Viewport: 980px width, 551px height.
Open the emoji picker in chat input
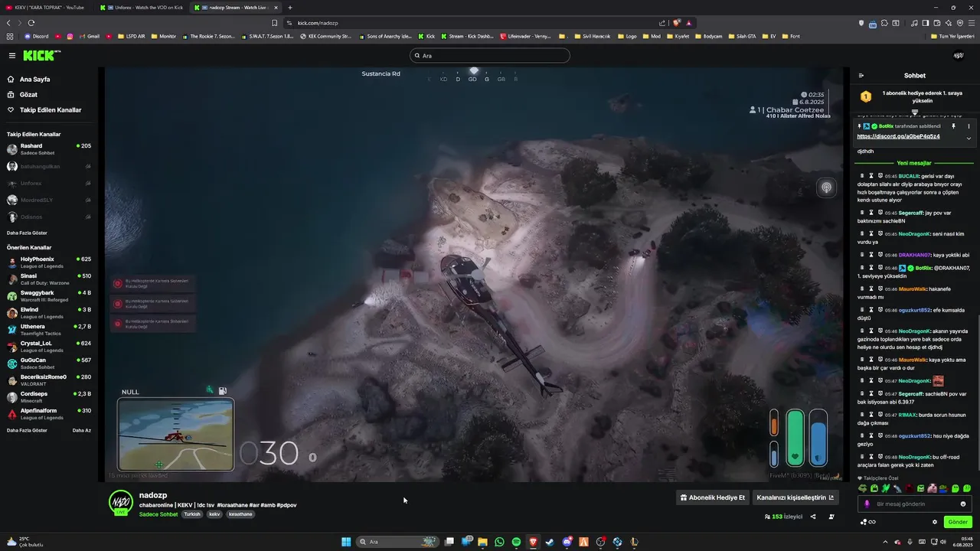[963, 504]
